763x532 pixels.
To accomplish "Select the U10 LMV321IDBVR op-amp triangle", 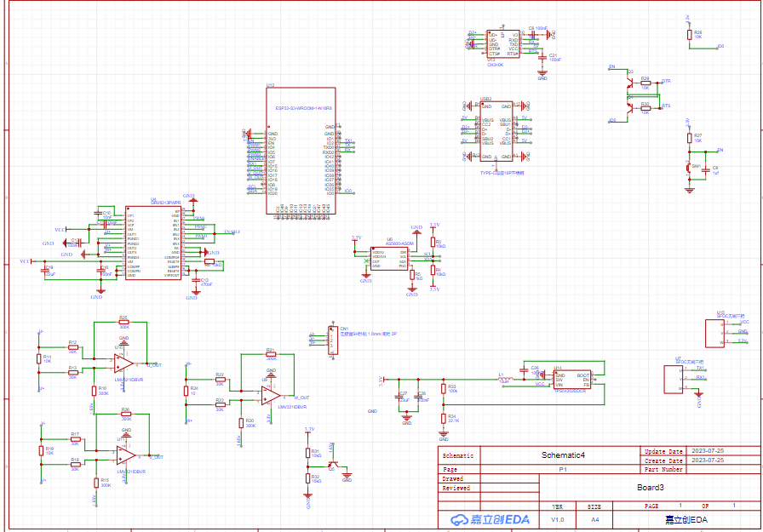I will (123, 363).
